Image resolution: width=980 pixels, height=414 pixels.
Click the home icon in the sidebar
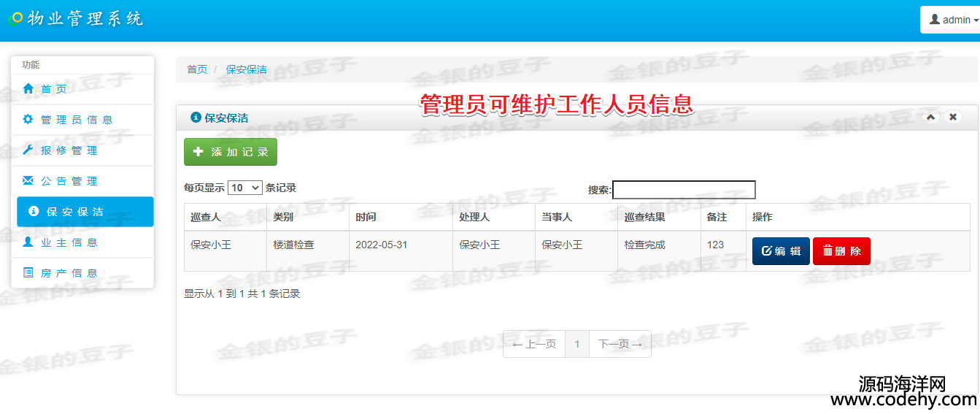pos(28,89)
